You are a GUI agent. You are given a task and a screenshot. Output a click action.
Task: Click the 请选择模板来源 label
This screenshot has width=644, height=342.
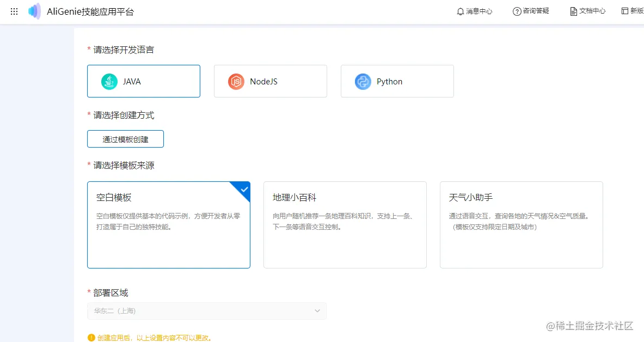point(124,165)
